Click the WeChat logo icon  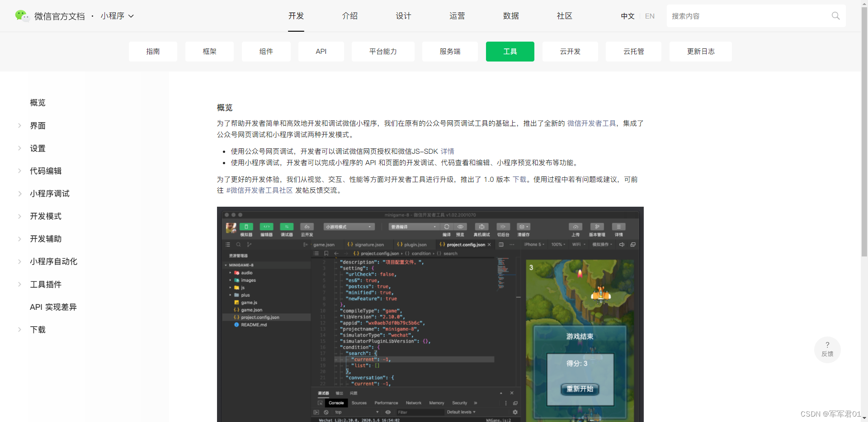point(22,16)
